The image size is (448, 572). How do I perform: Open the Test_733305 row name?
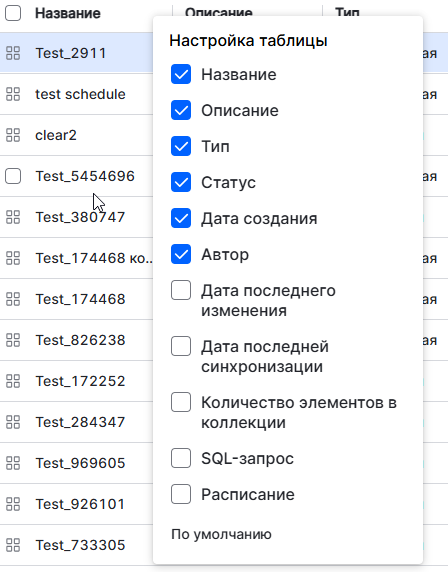(80, 545)
